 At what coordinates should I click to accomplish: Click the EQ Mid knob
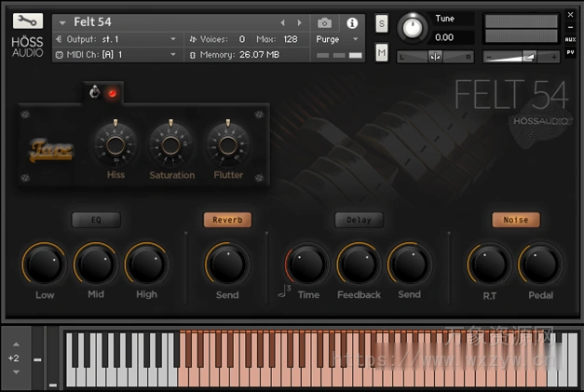click(95, 264)
